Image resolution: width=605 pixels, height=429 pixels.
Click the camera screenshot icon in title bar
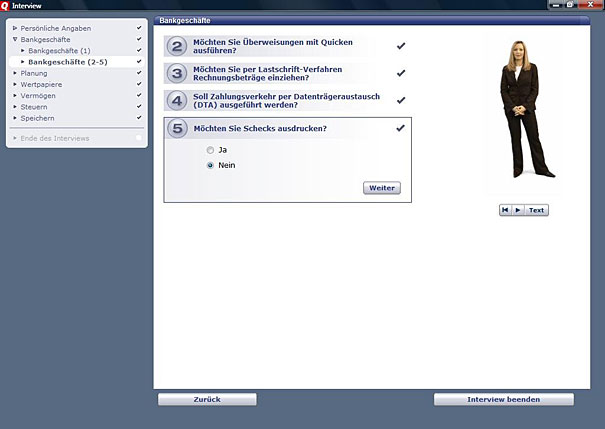[x=569, y=5]
